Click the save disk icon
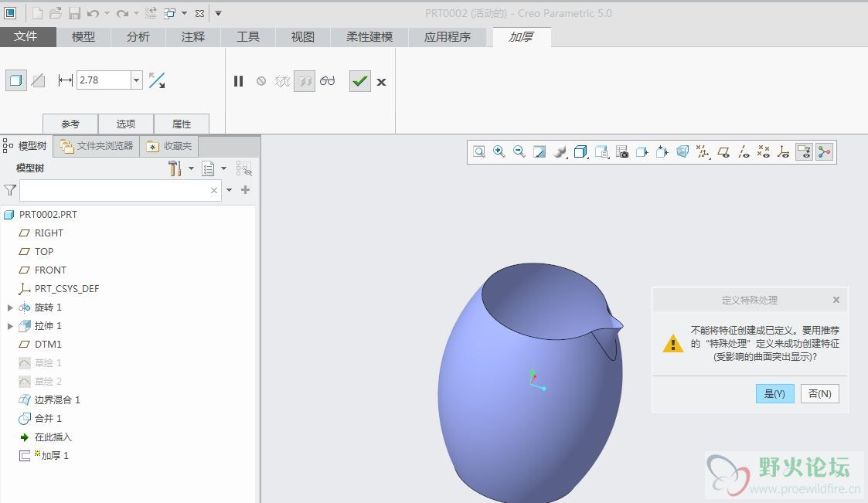 pyautogui.click(x=74, y=13)
